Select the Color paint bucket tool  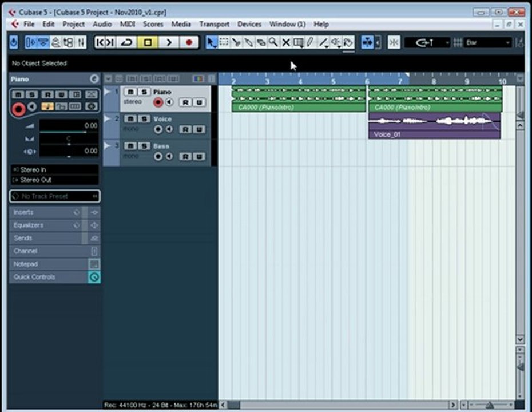click(x=348, y=42)
